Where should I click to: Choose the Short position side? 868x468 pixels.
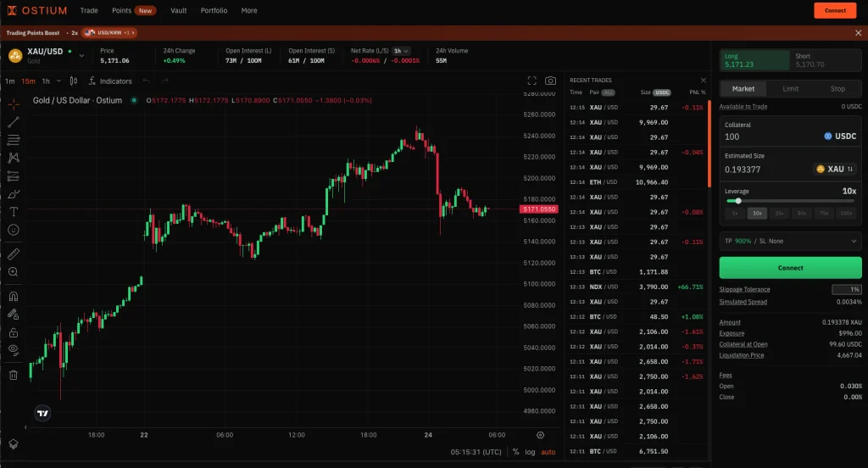coord(826,60)
